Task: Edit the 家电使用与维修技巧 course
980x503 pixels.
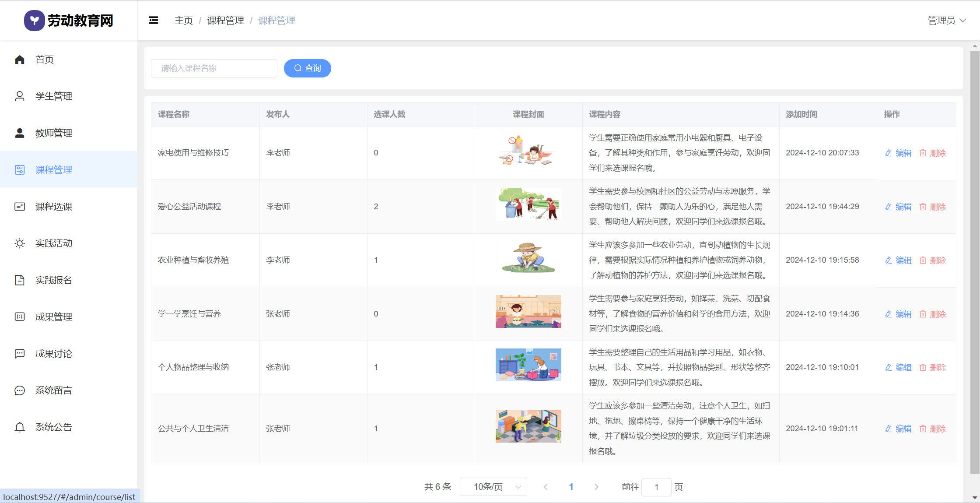Action: [x=898, y=153]
